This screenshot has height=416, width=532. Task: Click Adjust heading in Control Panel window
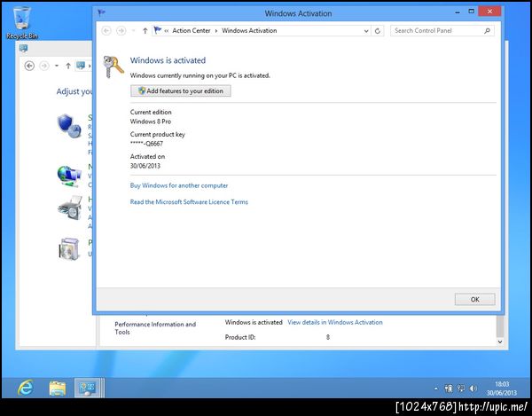(74, 91)
